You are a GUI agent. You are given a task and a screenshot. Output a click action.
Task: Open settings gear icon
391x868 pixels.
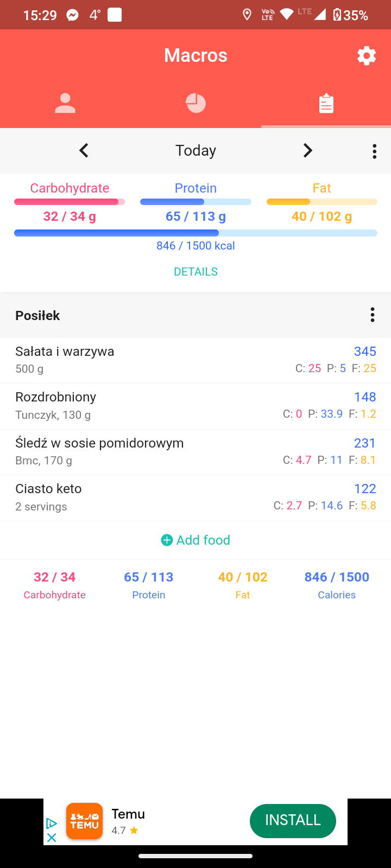(367, 55)
